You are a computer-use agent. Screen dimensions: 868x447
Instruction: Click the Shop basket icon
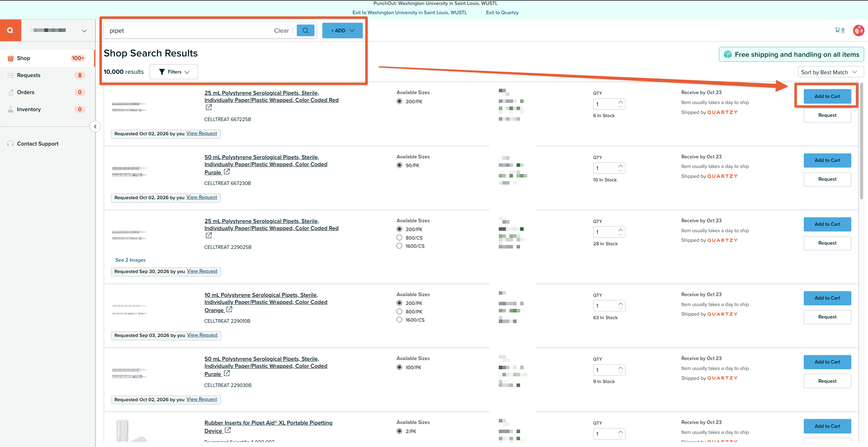11,58
